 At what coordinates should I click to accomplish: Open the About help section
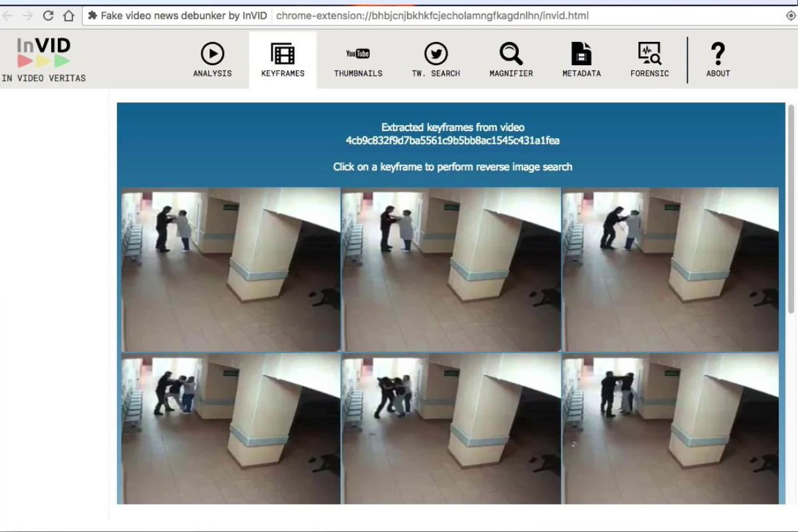(717, 60)
